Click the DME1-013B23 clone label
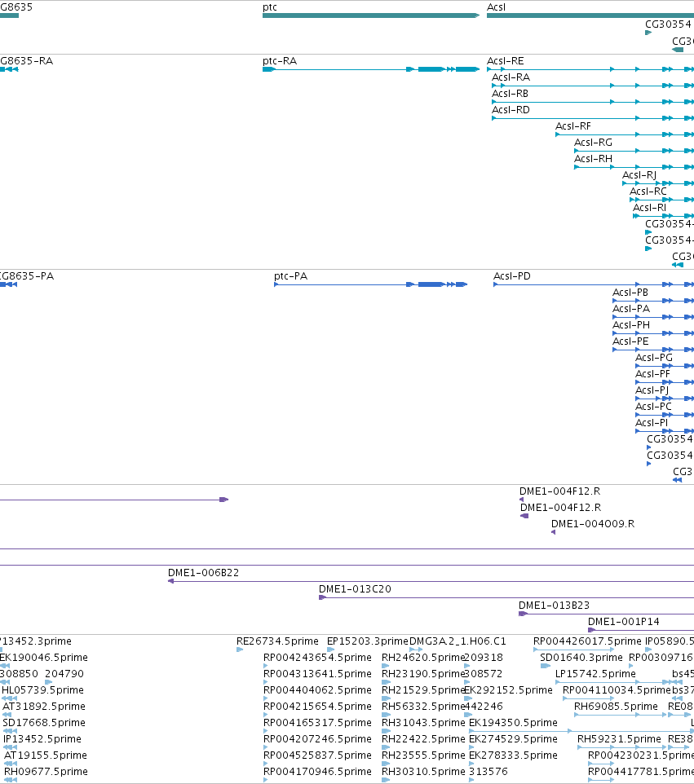Viewport: 694px width, 784px height. tap(555, 605)
